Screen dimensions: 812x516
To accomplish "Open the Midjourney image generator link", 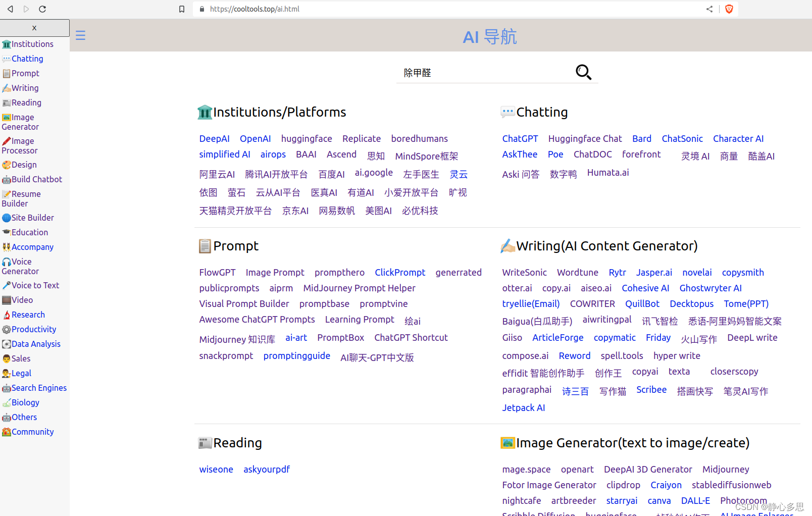I will pos(726,469).
